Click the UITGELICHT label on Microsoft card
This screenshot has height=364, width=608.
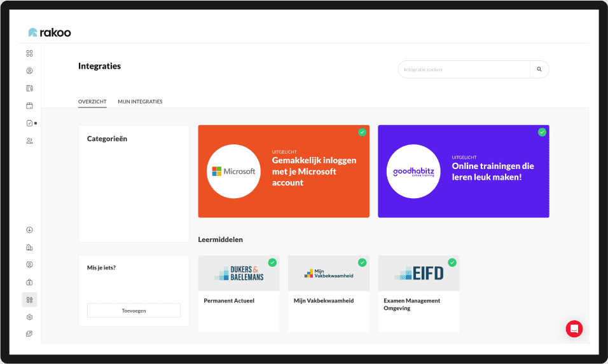(284, 152)
